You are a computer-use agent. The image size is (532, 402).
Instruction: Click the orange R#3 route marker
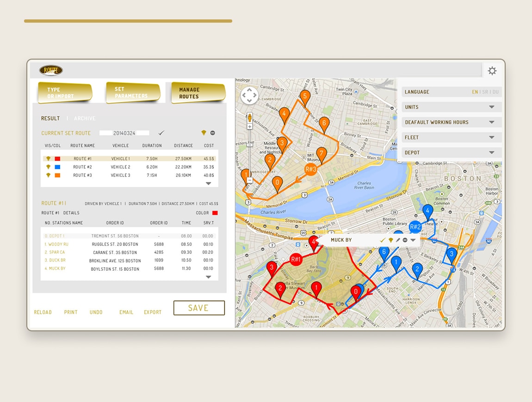(x=310, y=169)
